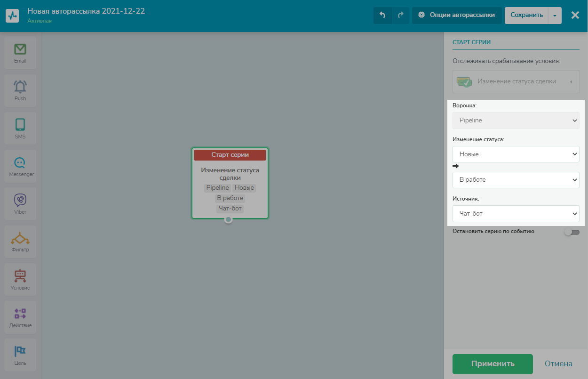This screenshot has width=588, height=379.
Task: Save automation with Сохранить button
Action: pos(526,15)
